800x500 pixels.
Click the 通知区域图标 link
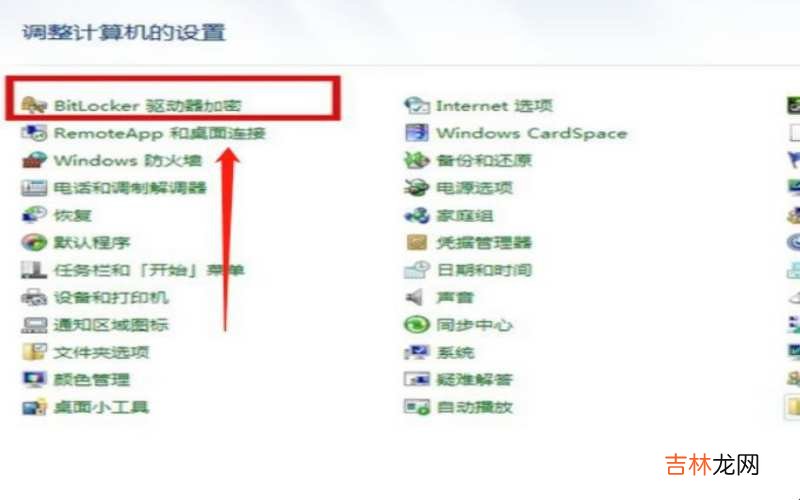(111, 325)
